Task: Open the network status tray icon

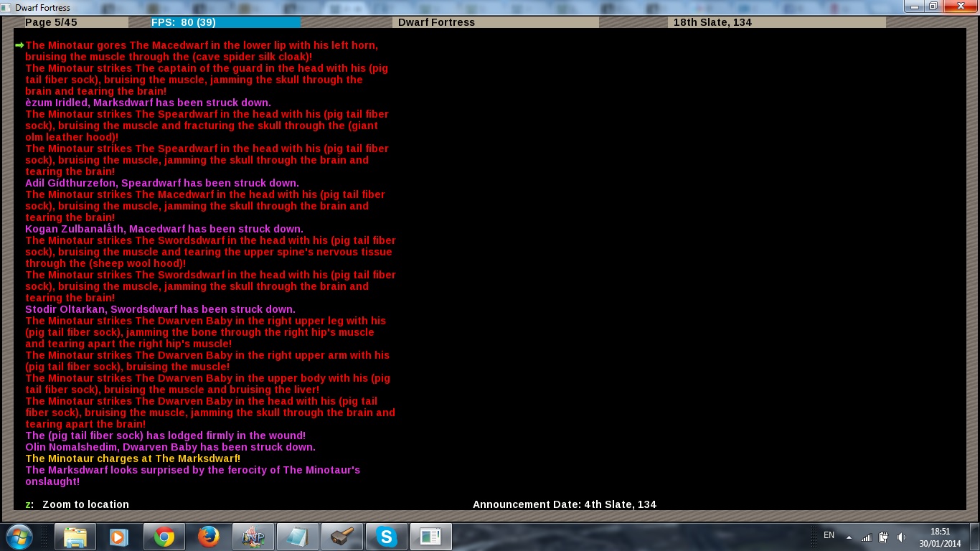Action: [866, 537]
